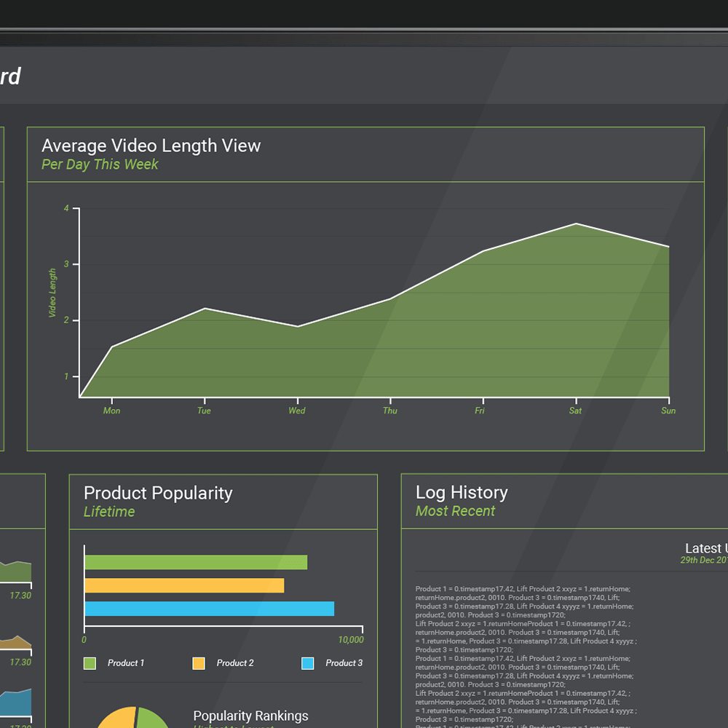Image resolution: width=728 pixels, height=728 pixels.
Task: Click the orange Product 2 bar
Action: click(x=184, y=585)
